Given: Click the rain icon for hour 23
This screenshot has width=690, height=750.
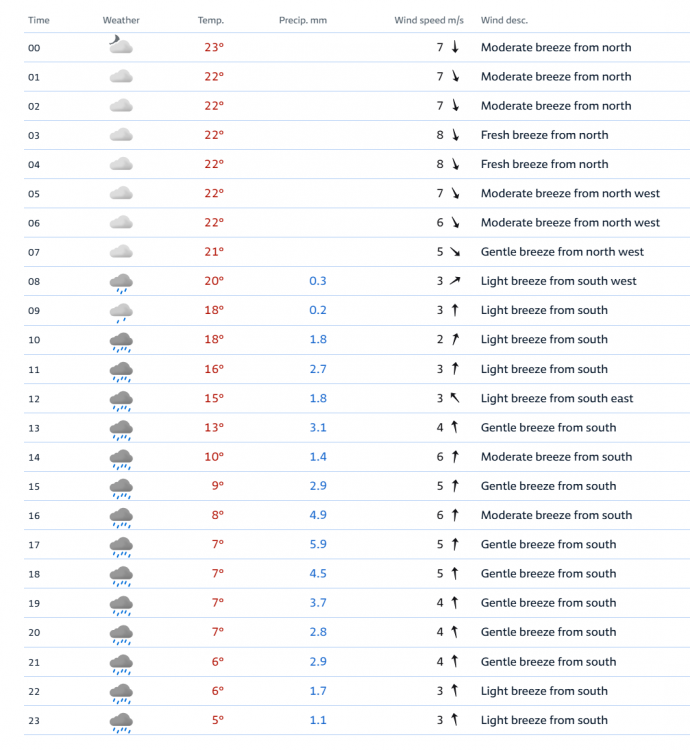Looking at the screenshot, I should 121,721.
